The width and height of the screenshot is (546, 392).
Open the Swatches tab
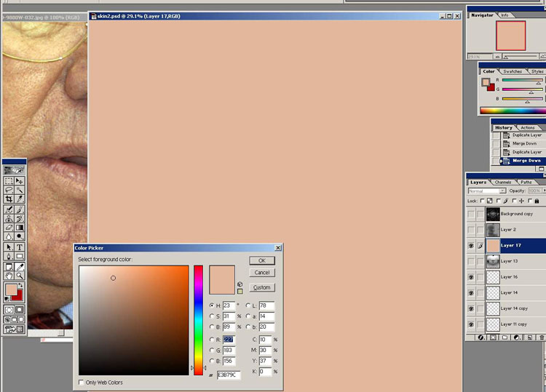513,71
